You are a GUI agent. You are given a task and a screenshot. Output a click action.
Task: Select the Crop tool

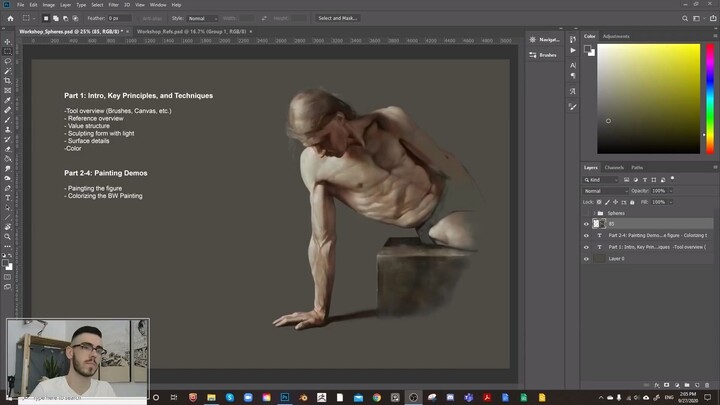[7, 81]
